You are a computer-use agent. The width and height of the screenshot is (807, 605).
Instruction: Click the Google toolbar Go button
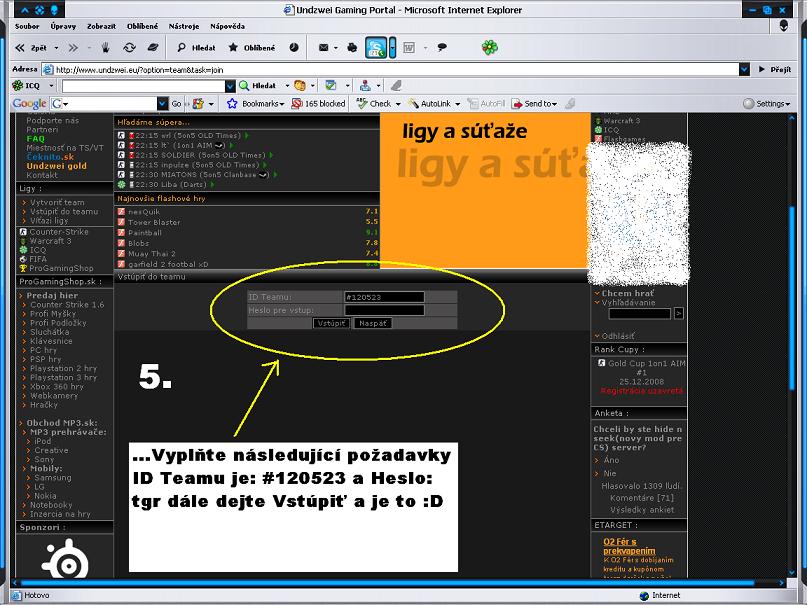pos(176,104)
